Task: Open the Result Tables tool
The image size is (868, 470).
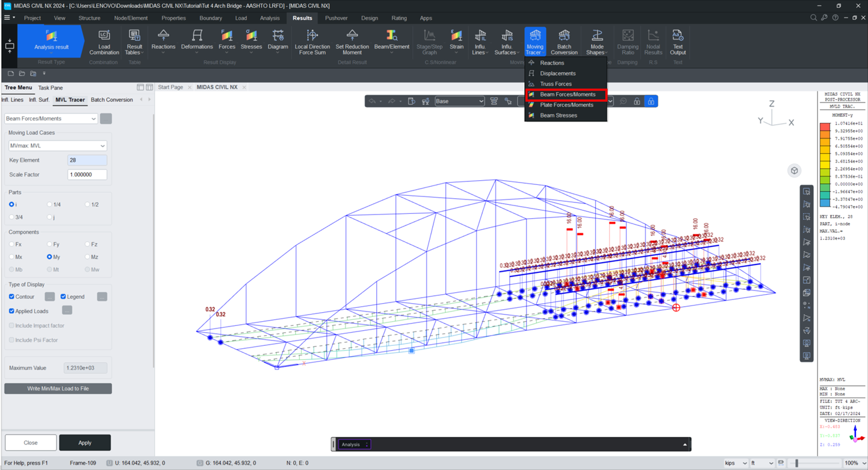Action: tap(134, 42)
